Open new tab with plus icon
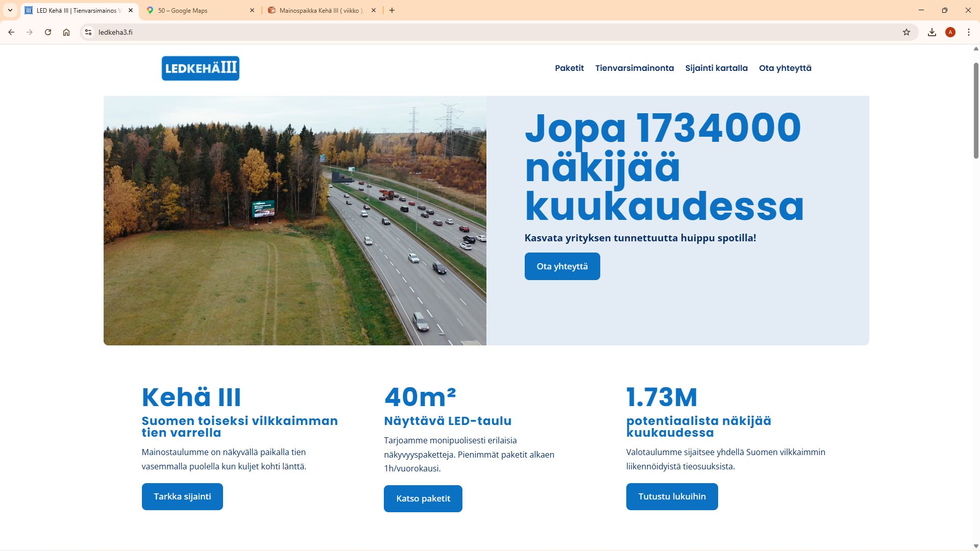This screenshot has height=551, width=980. coord(392,10)
